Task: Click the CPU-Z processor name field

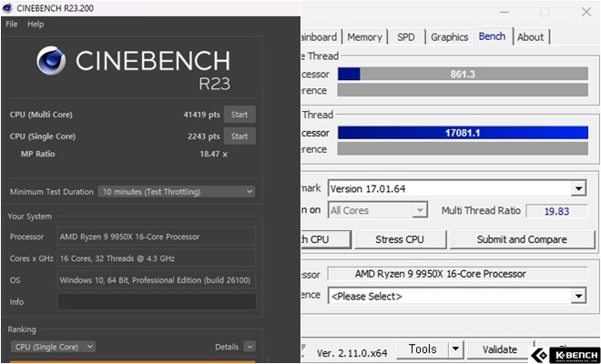Action: pyautogui.click(x=457, y=274)
